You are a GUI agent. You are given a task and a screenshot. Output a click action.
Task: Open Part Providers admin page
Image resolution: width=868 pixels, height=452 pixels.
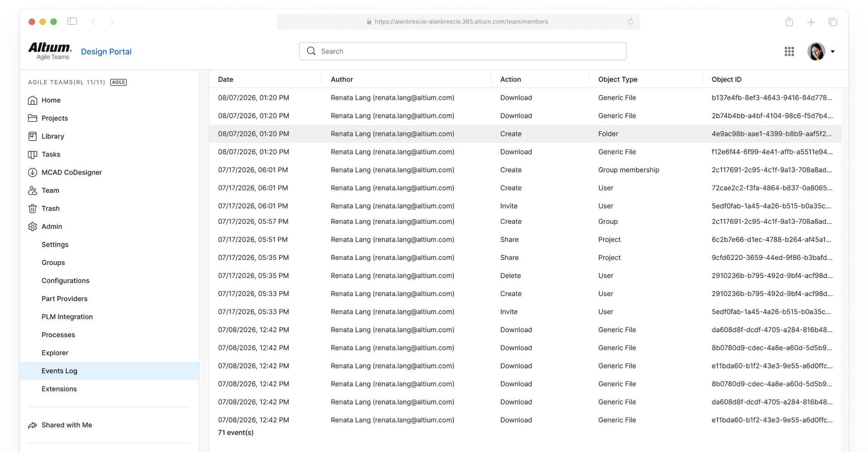tap(65, 299)
